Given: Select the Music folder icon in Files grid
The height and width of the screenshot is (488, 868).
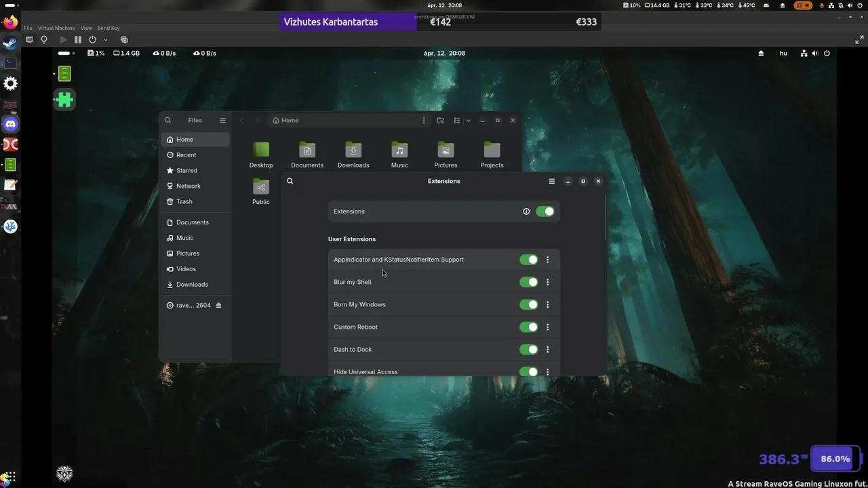Looking at the screenshot, I should coord(399,150).
